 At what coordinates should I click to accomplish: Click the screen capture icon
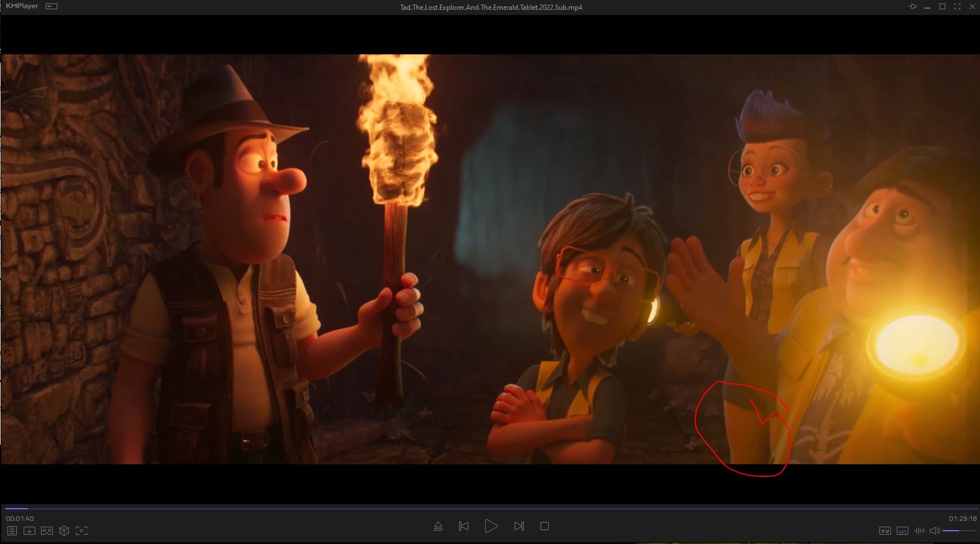point(82,531)
